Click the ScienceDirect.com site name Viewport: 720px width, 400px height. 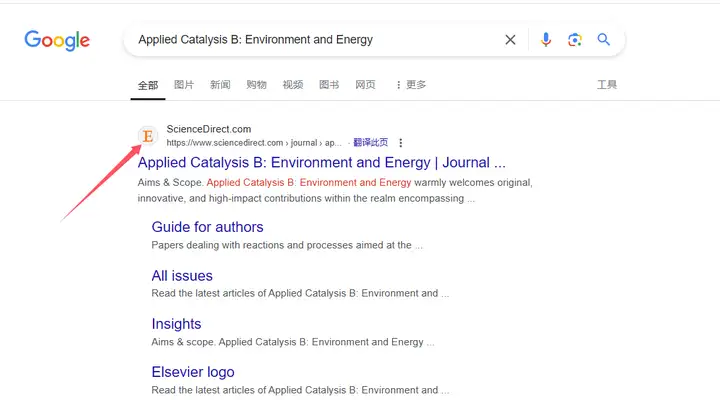209,129
